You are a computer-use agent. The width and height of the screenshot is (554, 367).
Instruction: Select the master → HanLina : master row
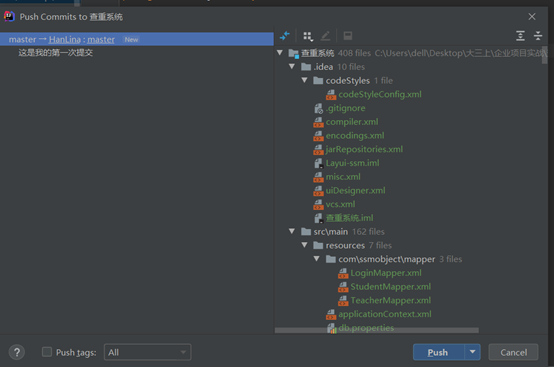pos(137,39)
